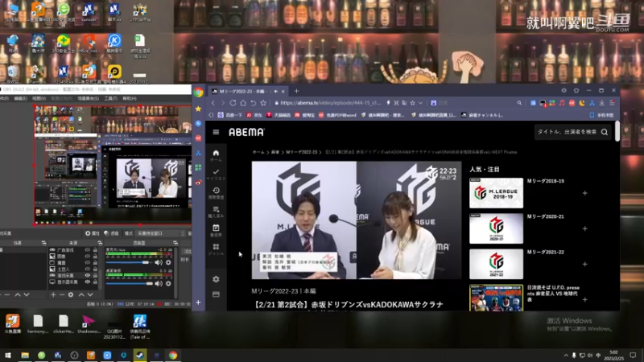The height and width of the screenshot is (362, 644).
Task: Open ABEMA settings gear in sidebar
Action: coord(216,279)
